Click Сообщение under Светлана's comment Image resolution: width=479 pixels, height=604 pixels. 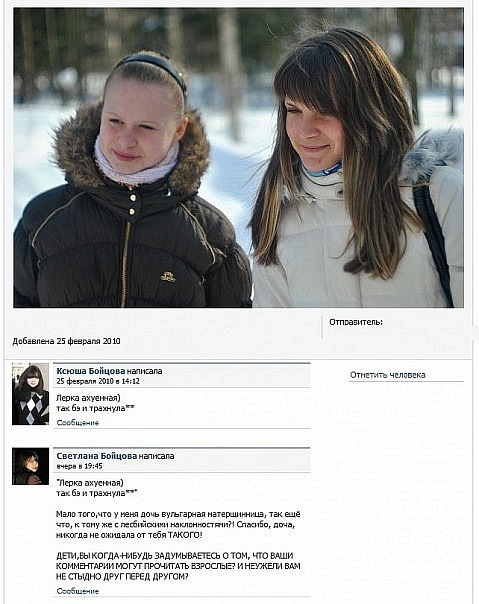pyautogui.click(x=77, y=591)
